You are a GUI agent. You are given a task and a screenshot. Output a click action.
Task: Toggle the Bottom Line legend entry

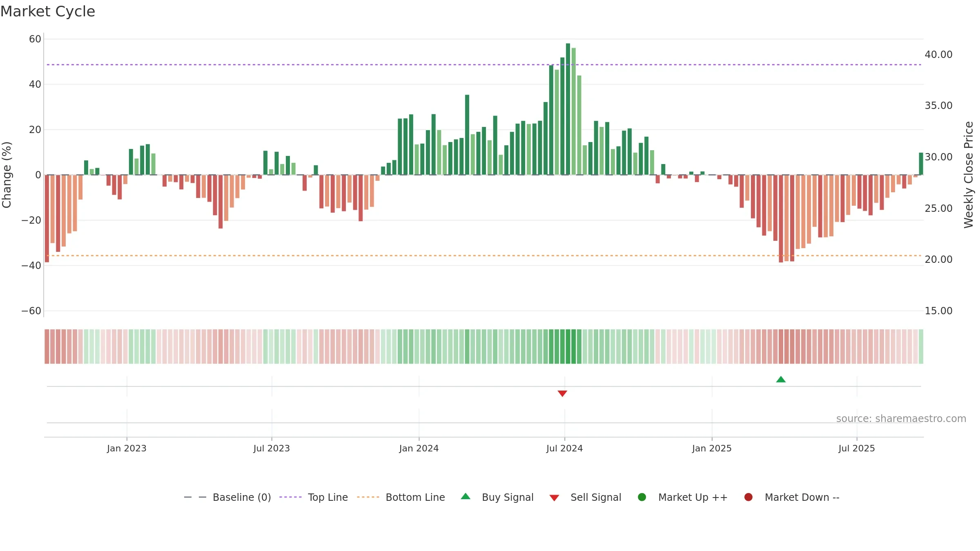[x=401, y=497]
